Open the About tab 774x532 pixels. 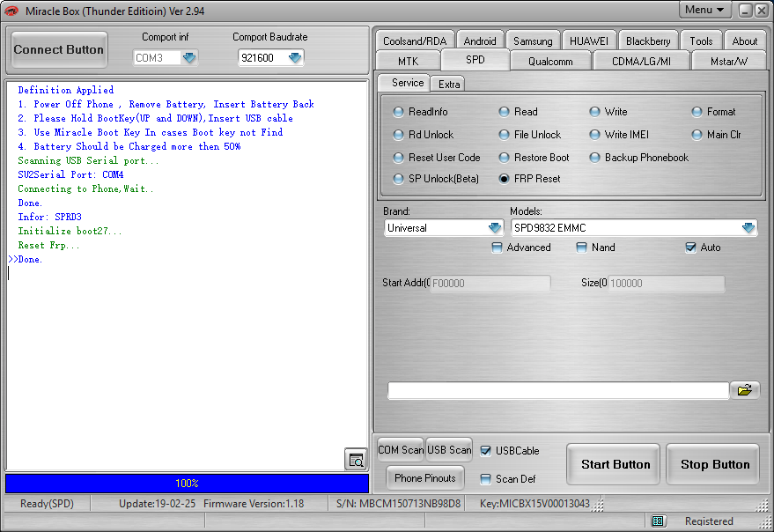pyautogui.click(x=745, y=41)
